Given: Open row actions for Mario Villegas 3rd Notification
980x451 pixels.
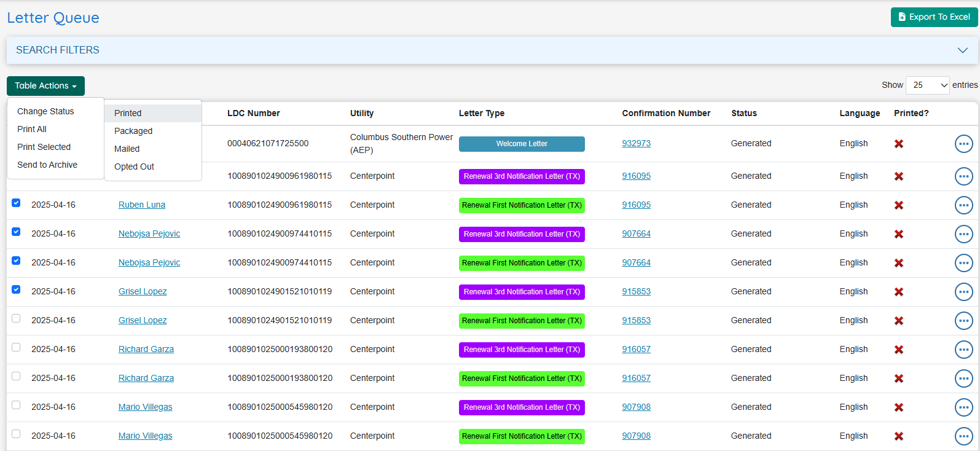Looking at the screenshot, I should (x=963, y=407).
